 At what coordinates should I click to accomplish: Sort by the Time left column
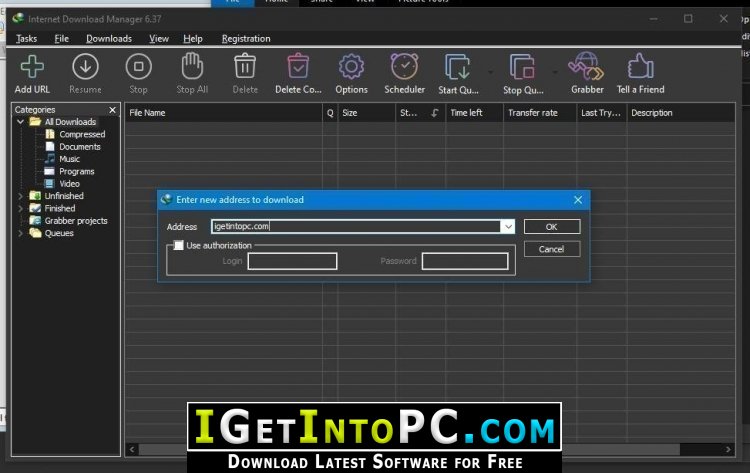pos(474,113)
